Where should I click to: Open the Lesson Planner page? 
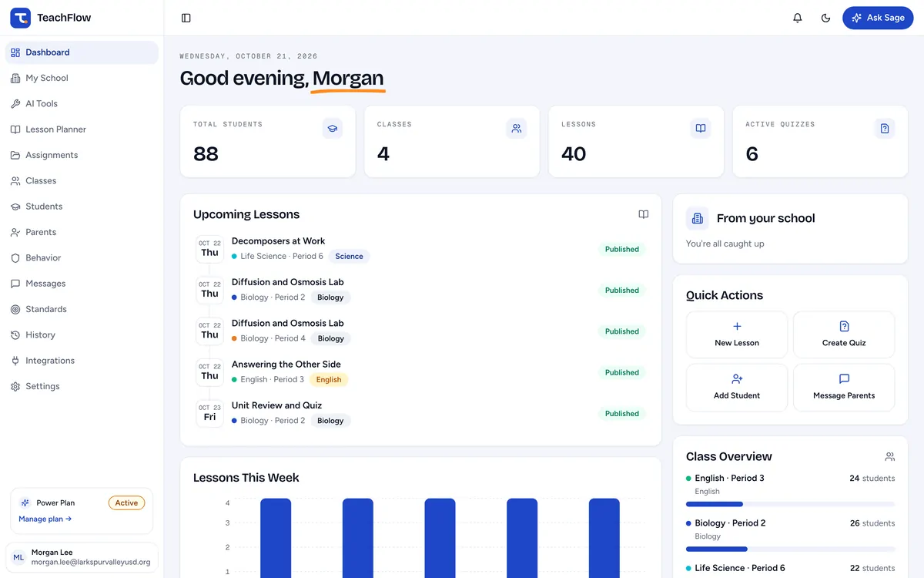82,129
